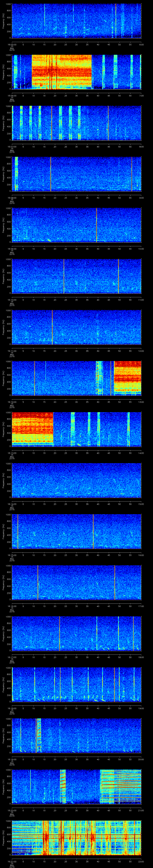Select the spectrogram panel starting at 16:09:00

(77, 225)
